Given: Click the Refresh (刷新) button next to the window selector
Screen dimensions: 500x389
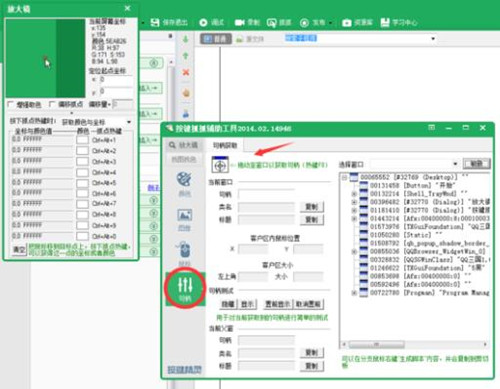Looking at the screenshot, I should [x=477, y=164].
